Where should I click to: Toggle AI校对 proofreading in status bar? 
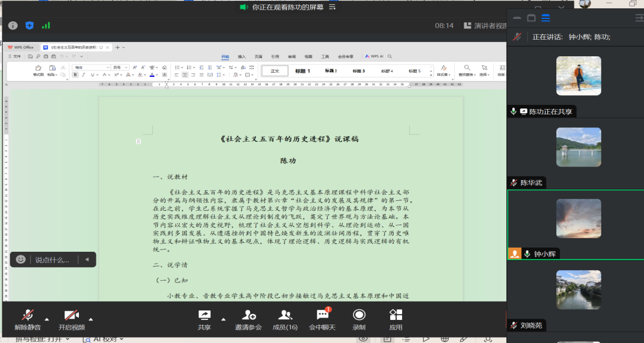104,338
